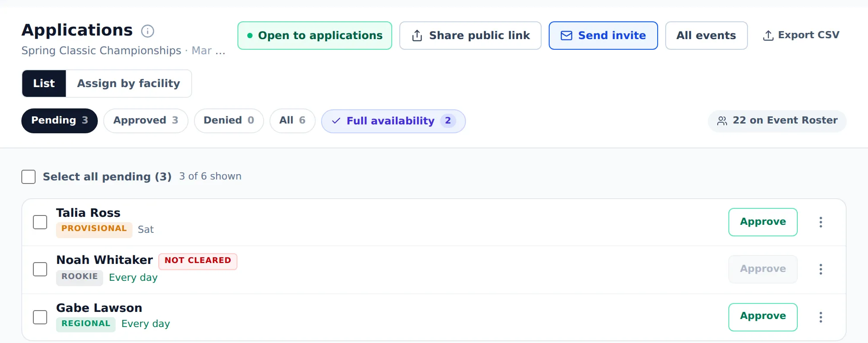868x343 pixels.
Task: Approve Talia Ross's application
Action: coord(763,222)
